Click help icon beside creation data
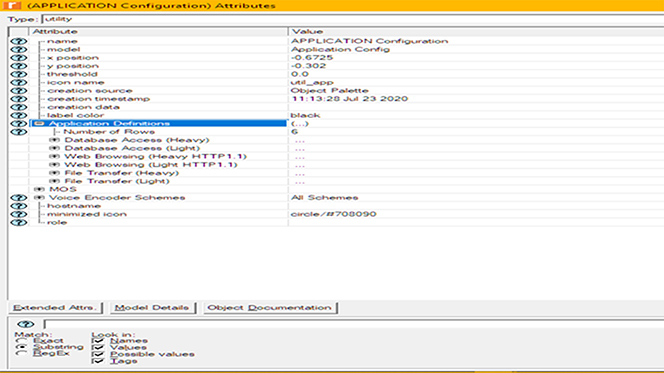Image resolution: width=664 pixels, height=373 pixels. point(19,107)
